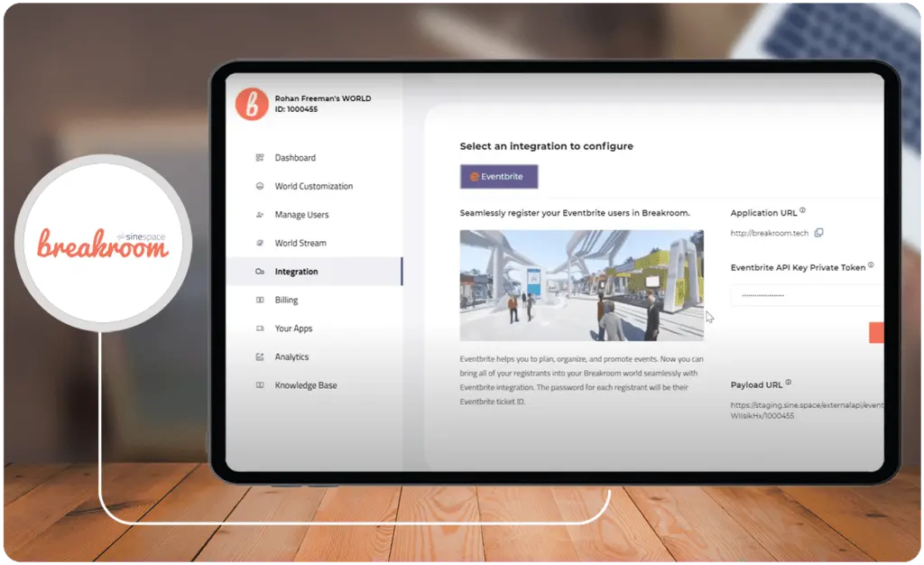Click the ID: 1000455 text

coord(296,109)
